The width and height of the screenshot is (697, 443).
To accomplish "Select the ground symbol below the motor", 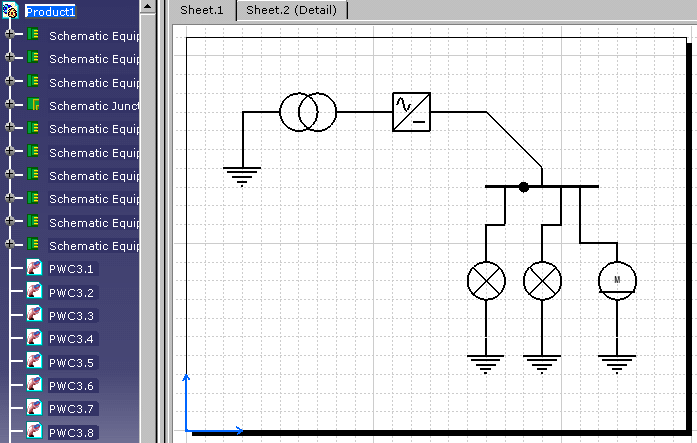I will [617, 362].
